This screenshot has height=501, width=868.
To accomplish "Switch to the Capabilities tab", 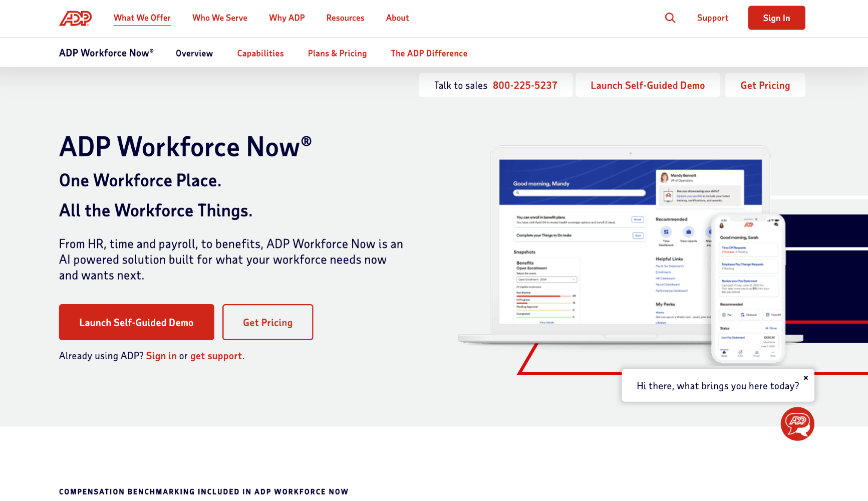I will tap(260, 54).
